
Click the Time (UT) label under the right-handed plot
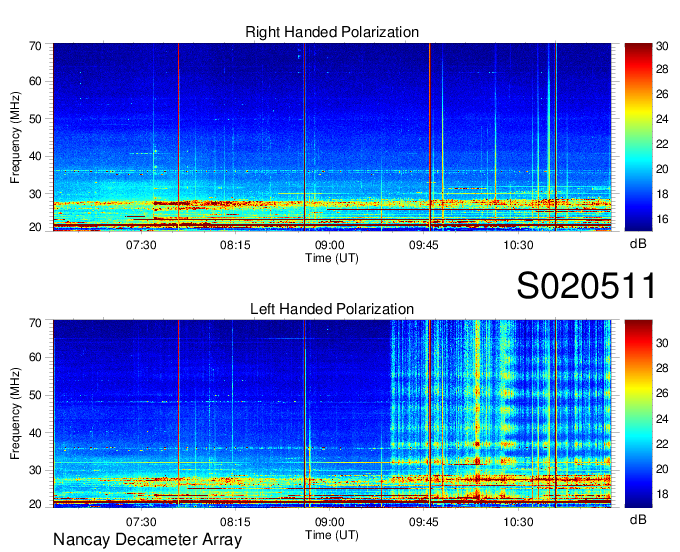coord(332,258)
